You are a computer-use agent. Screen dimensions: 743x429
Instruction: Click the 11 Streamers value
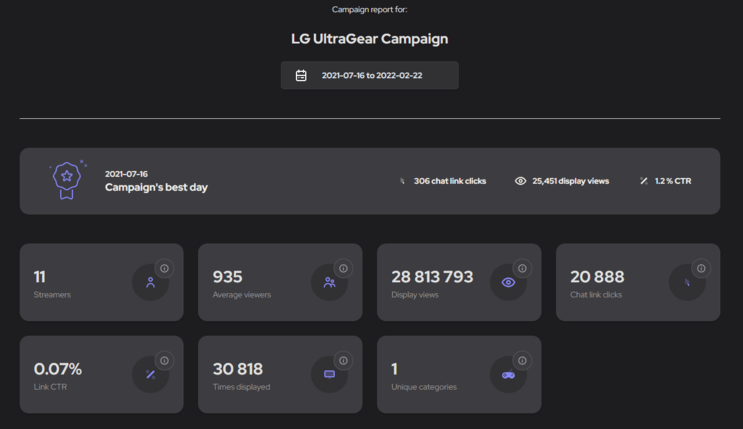click(40, 277)
